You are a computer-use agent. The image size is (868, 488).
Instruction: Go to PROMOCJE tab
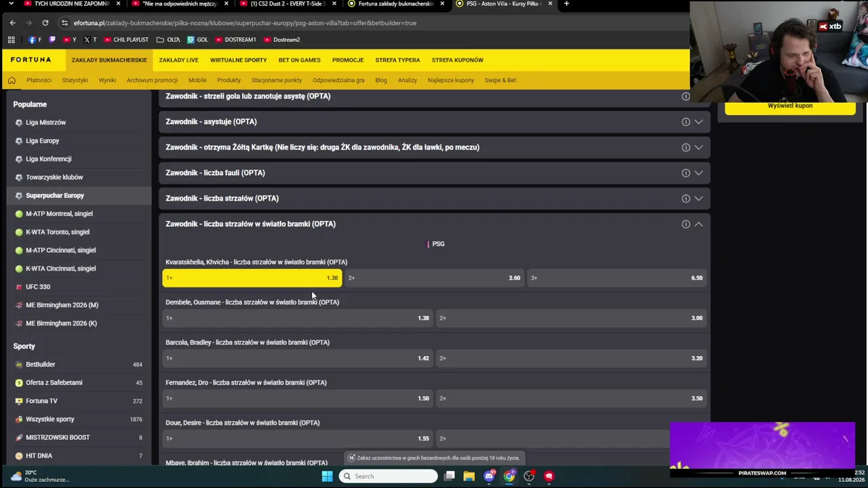[348, 60]
